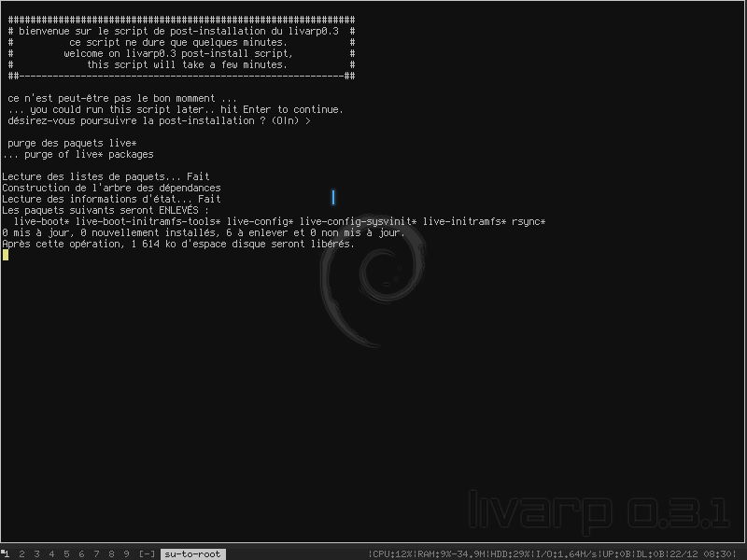
Task: Click the 'rsync*' package name
Action: tap(529, 221)
